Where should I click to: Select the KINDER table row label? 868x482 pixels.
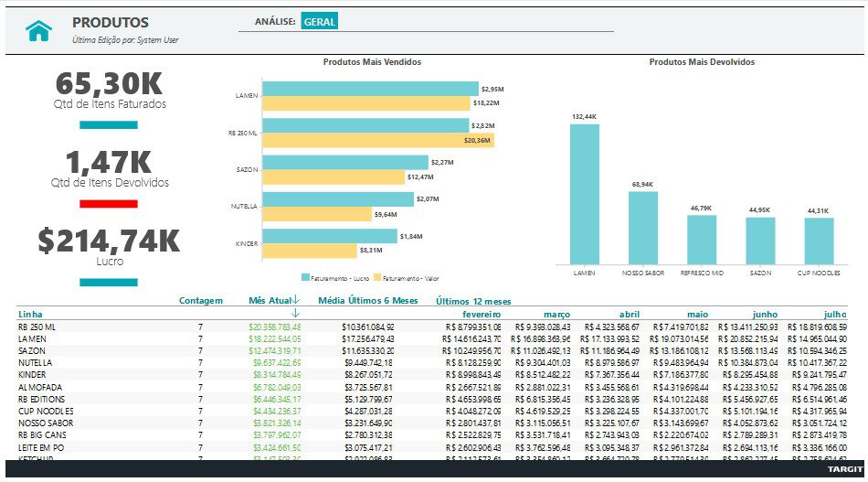point(32,374)
